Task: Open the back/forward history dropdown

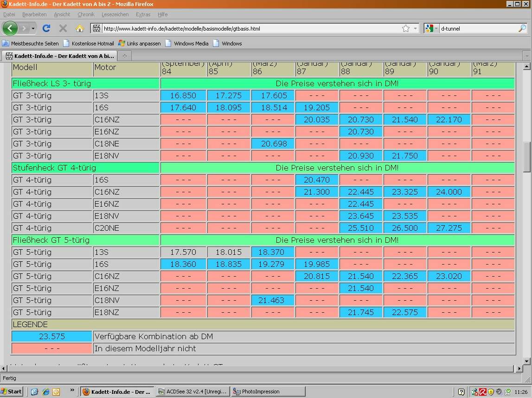Action: [33, 29]
